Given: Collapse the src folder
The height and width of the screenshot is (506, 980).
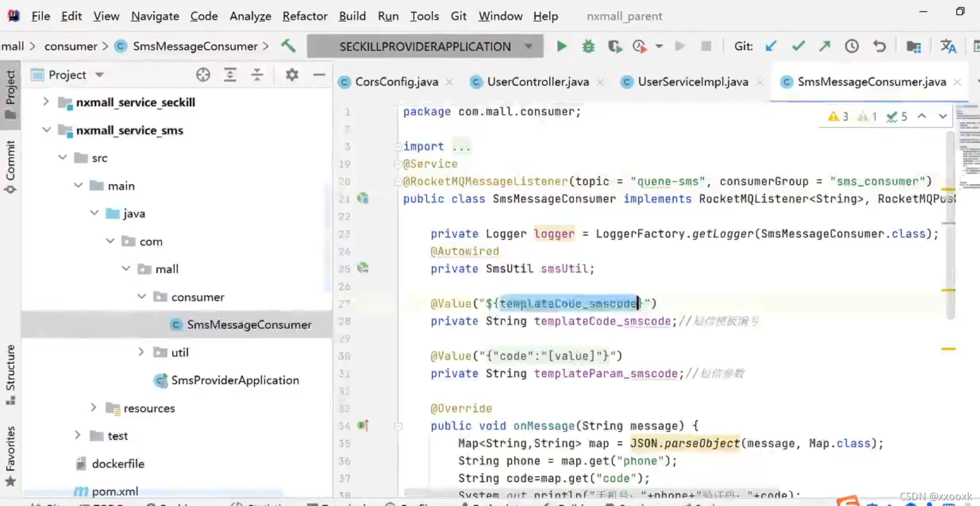Looking at the screenshot, I should point(62,157).
